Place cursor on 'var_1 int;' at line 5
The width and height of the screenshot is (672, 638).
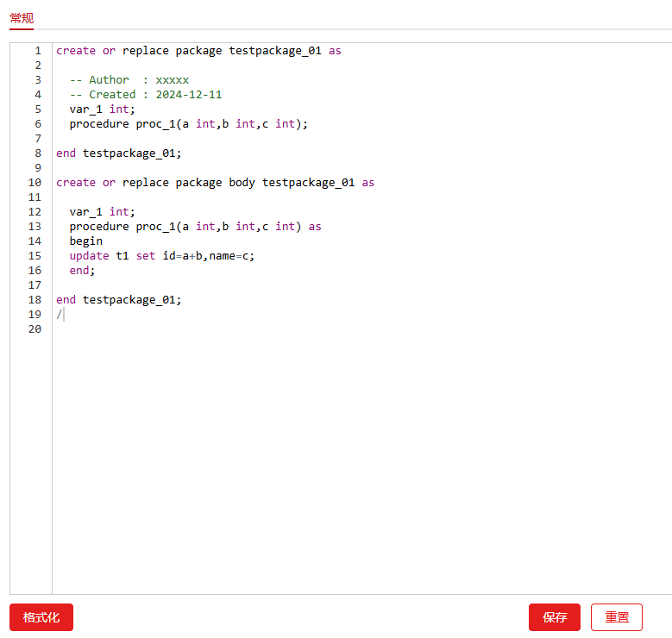pos(102,109)
